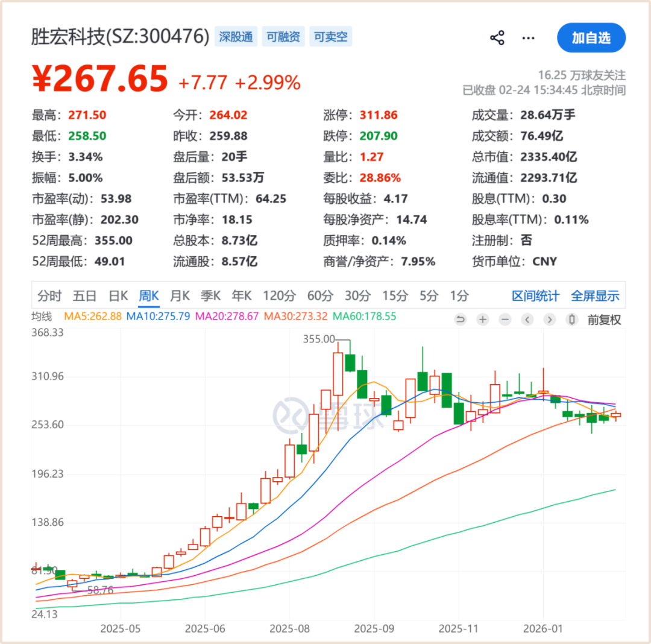This screenshot has height=644, width=651.
Task: Pan the chart right with the right arrow icon
Action: pos(549,320)
